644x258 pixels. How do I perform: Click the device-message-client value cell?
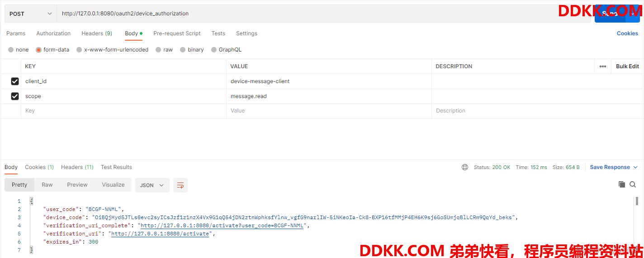tap(329, 81)
